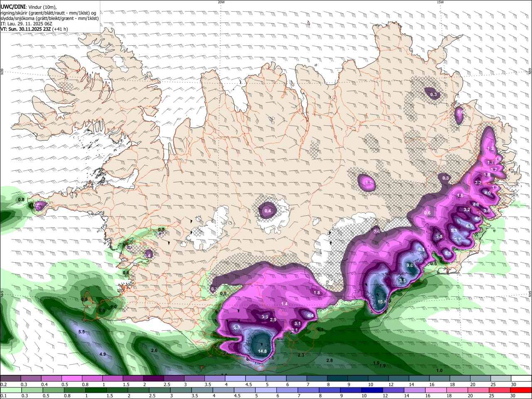The height and width of the screenshot is (399, 532).
Task: Pick white swatch above 30 in upper legend
Action: click(x=522, y=379)
